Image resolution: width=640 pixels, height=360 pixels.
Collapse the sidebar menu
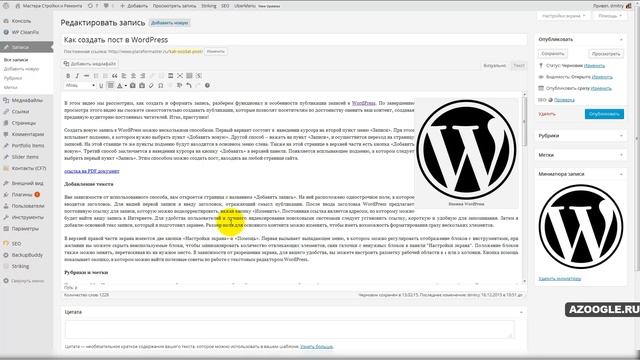pyautogui.click(x=24, y=281)
